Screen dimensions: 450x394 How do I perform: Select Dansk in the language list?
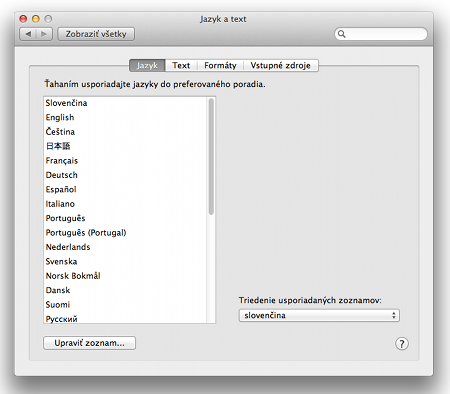click(x=125, y=290)
